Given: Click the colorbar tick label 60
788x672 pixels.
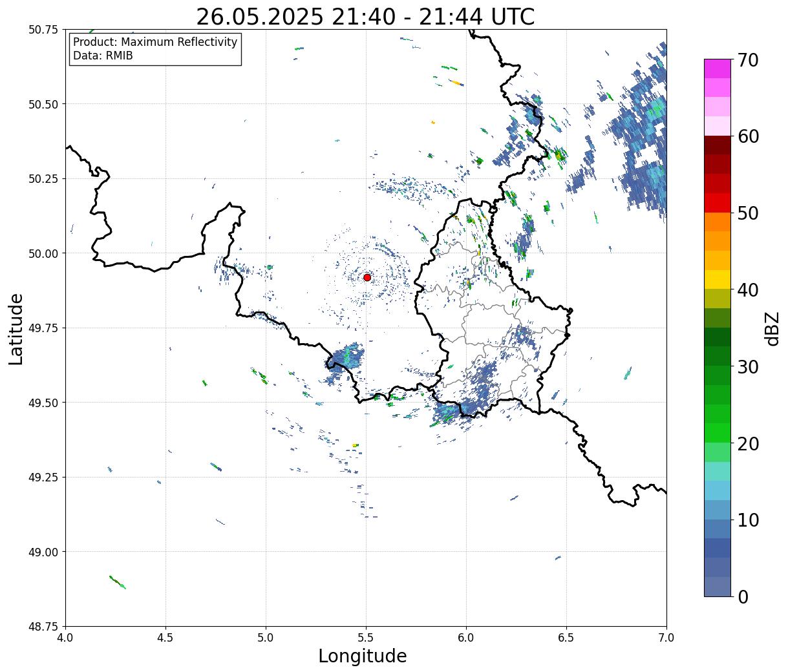Looking at the screenshot, I should pos(748,136).
